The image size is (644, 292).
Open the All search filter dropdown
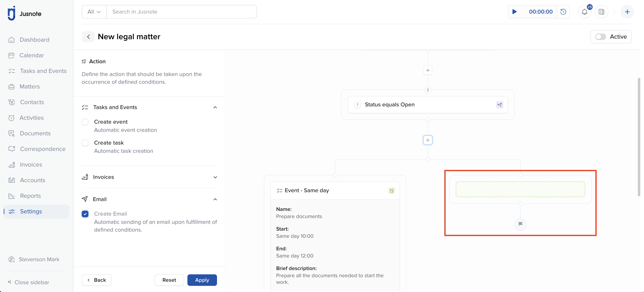(94, 12)
